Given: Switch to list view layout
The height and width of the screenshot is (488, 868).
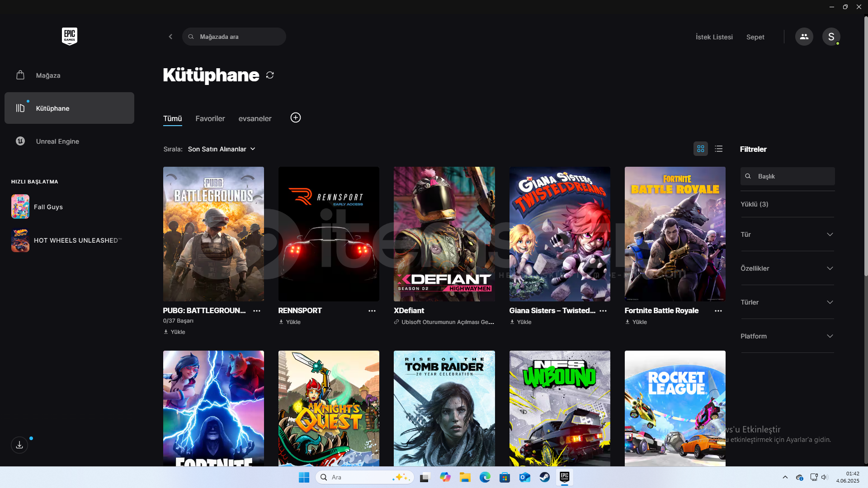Looking at the screenshot, I should [718, 149].
